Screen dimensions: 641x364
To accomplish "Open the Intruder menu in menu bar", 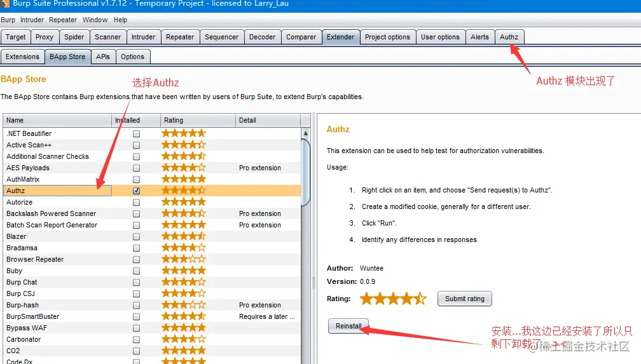I will (32, 20).
